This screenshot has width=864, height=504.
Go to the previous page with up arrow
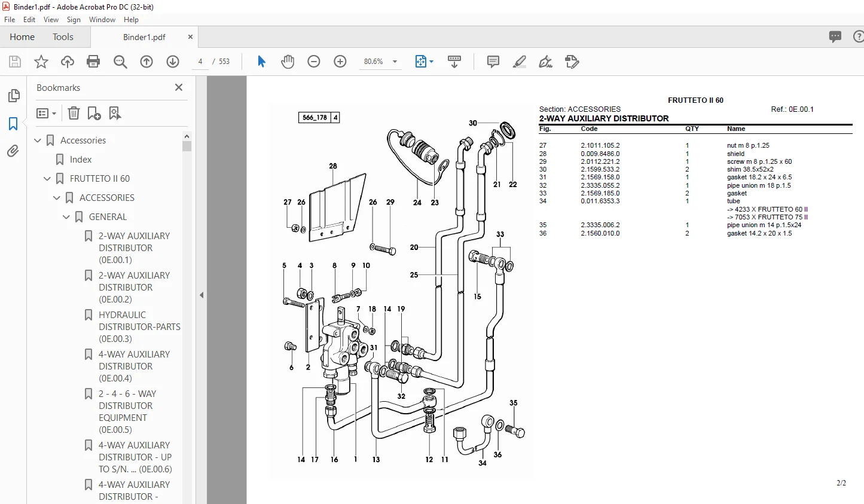[x=146, y=62]
